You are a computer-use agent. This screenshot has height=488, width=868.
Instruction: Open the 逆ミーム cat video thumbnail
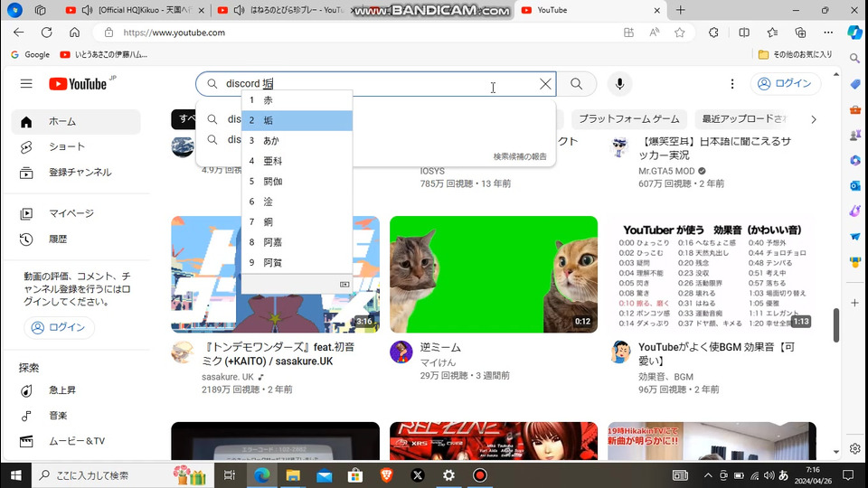click(x=494, y=275)
